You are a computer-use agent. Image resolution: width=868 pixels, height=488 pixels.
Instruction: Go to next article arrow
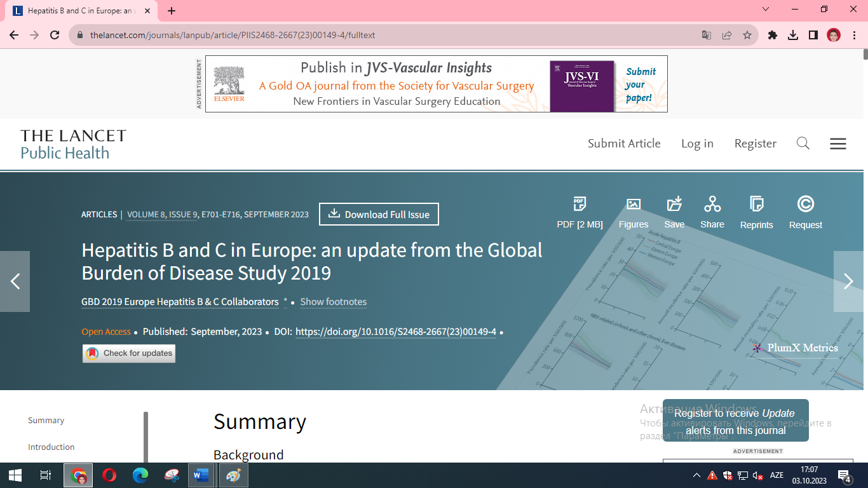[848, 281]
